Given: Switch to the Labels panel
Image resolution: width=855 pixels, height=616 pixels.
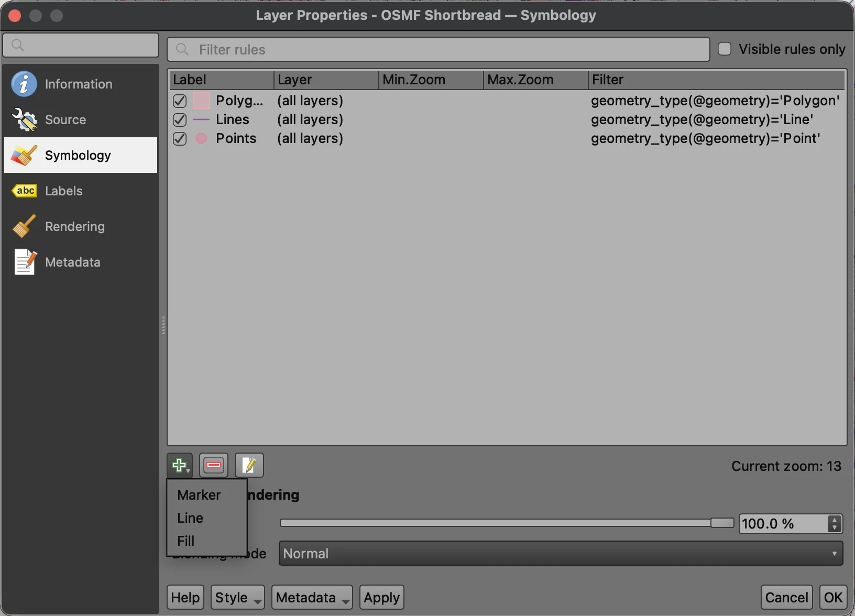Looking at the screenshot, I should 64,191.
